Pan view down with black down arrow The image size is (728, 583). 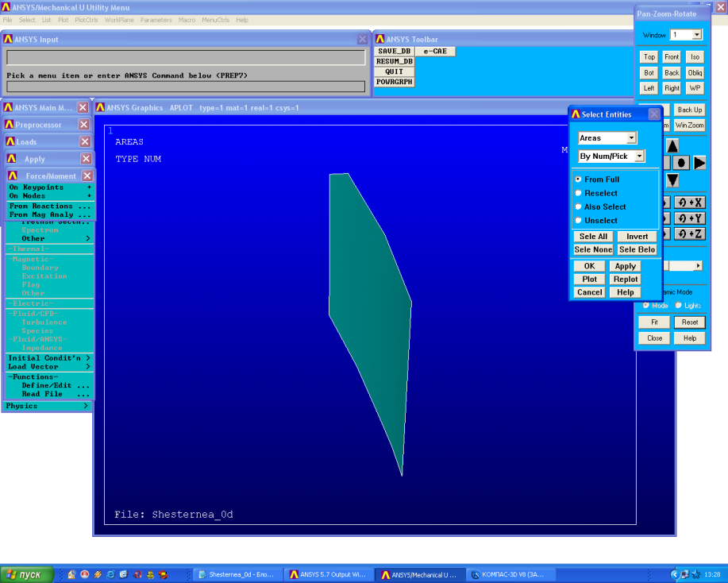click(x=672, y=180)
